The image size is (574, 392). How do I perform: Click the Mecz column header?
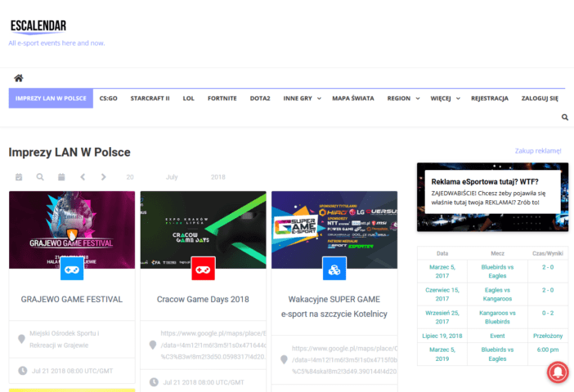[497, 253]
